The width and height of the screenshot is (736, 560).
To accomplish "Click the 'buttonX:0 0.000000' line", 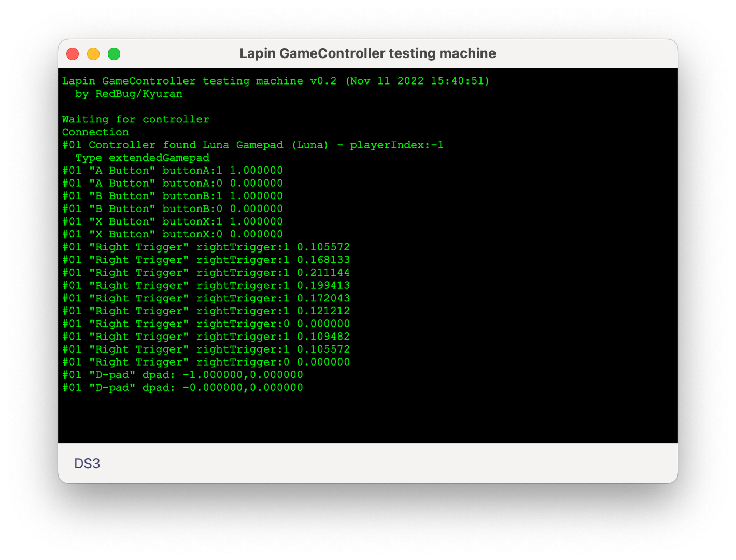I will point(173,234).
